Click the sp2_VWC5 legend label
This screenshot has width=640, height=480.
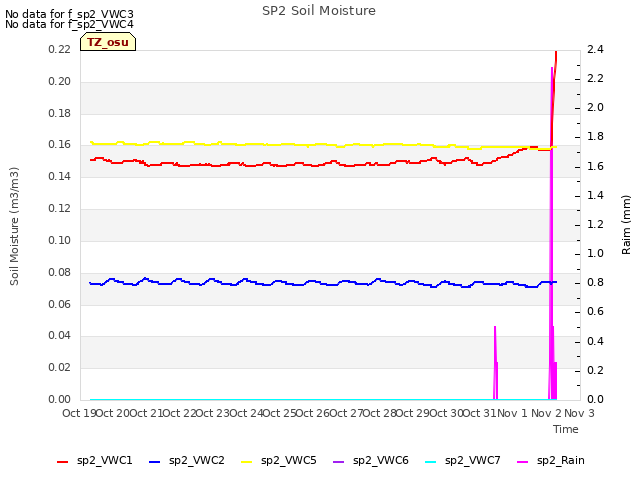pyautogui.click(x=289, y=460)
